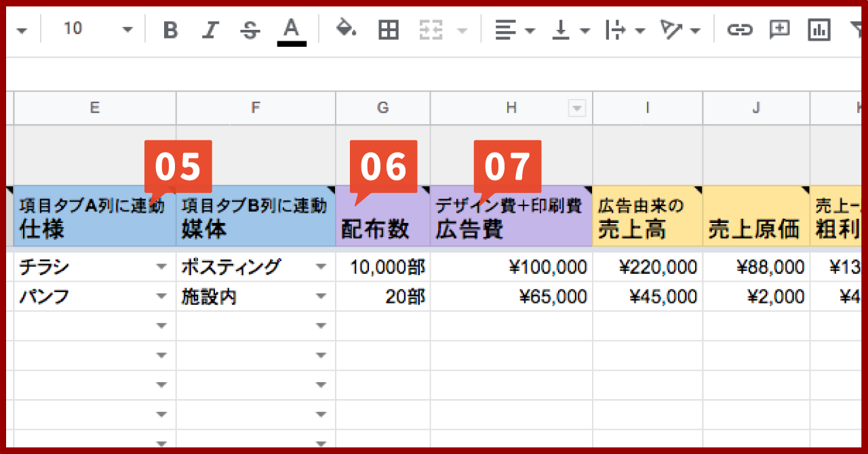Open the font size dropdown
This screenshot has width=868, height=454.
tap(127, 30)
